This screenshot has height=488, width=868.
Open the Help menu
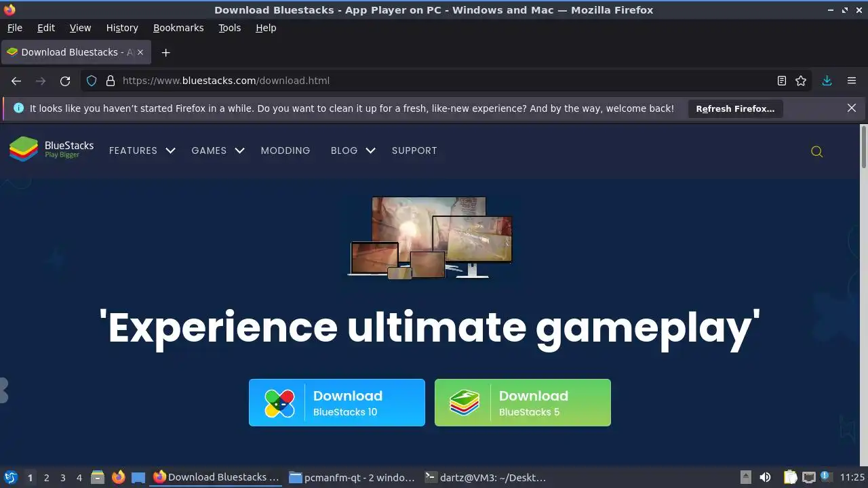coord(266,28)
